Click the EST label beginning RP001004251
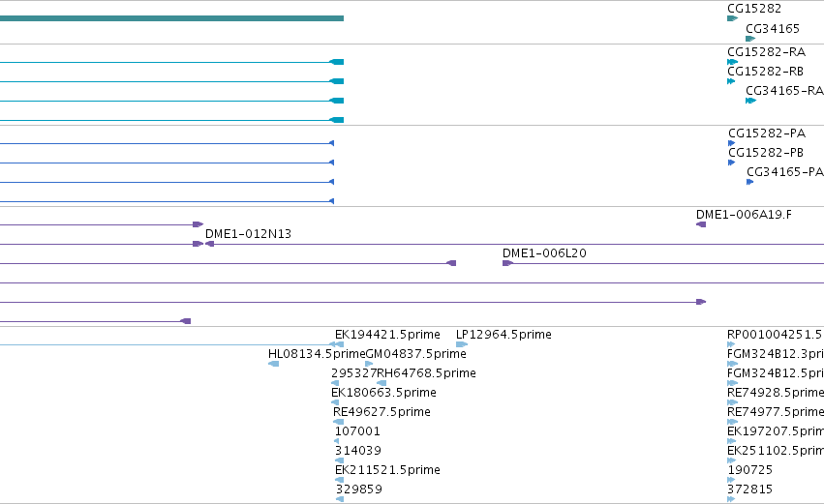824x504 pixels. point(776,335)
